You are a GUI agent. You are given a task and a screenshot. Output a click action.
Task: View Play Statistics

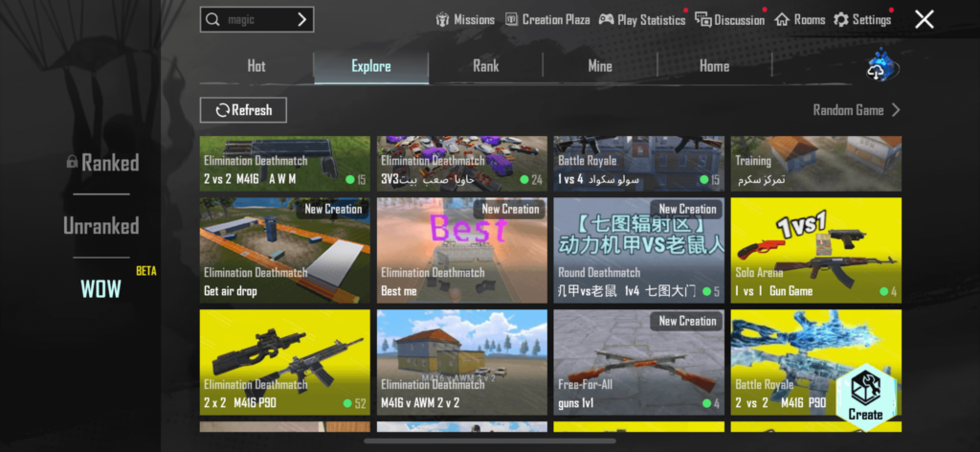(642, 20)
